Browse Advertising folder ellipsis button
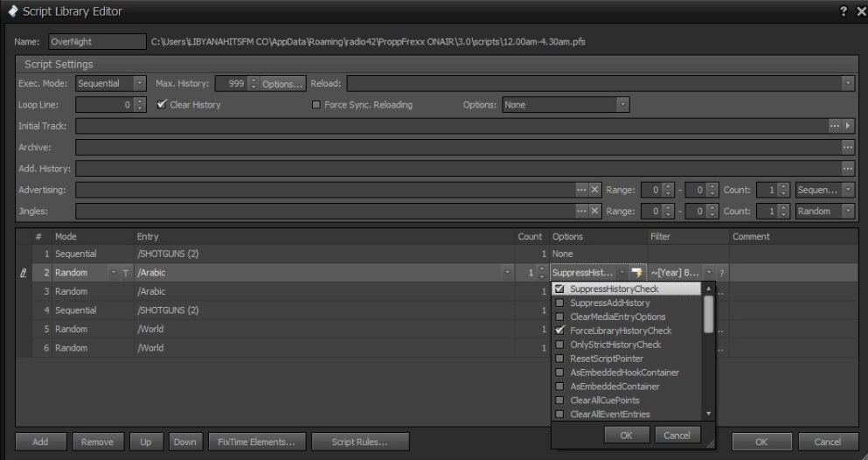 click(x=581, y=190)
